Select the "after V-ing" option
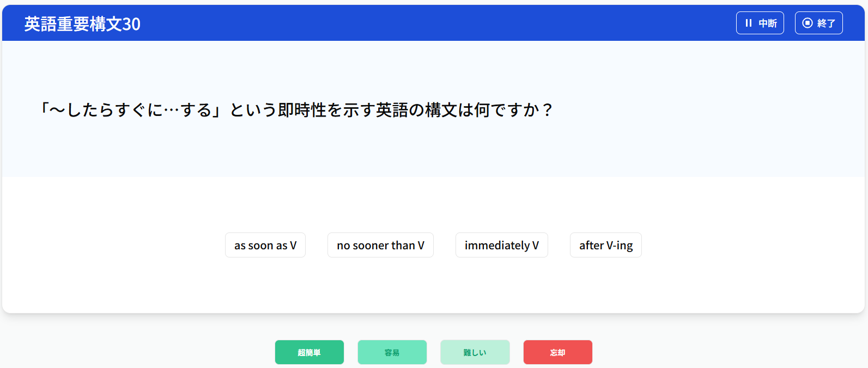 (x=605, y=246)
